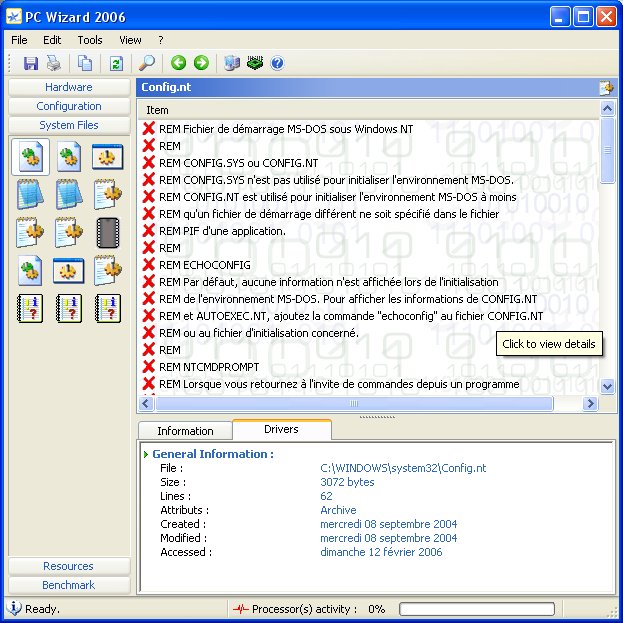The image size is (623, 623).
Task: Select row 'REM NTCMDPROMPT'
Action: (369, 367)
